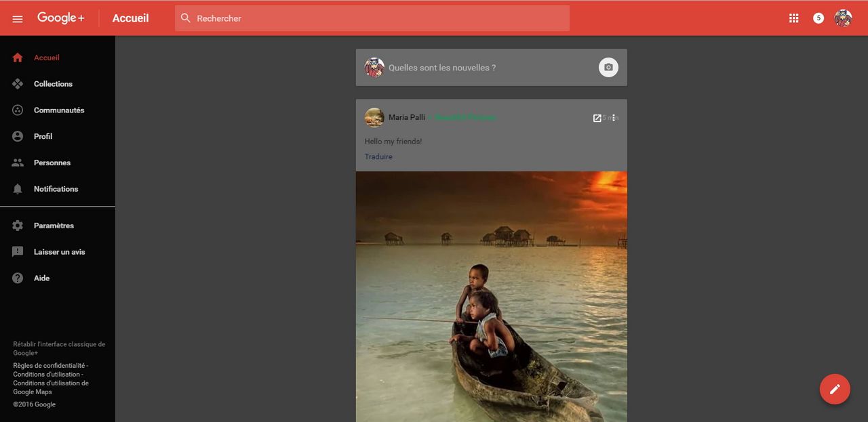868x422 pixels.
Task: Click the '5 min' post timestamp
Action: click(x=610, y=118)
